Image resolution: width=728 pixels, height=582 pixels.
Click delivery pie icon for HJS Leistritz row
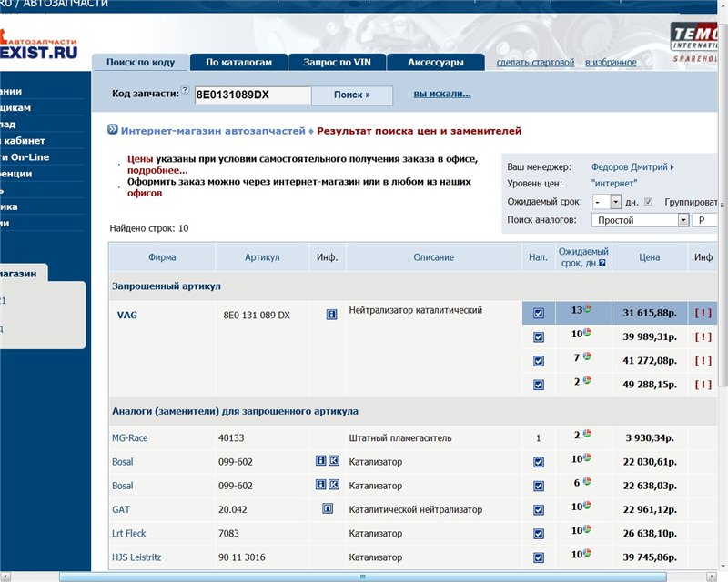click(x=587, y=553)
